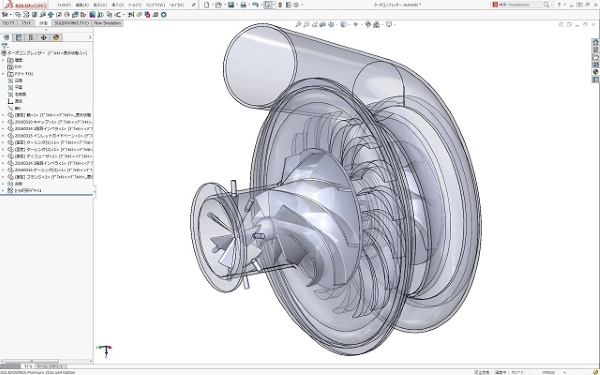Open the SOLIDWORKS Resources home icon
The width and height of the screenshot is (600, 375).
595,42
